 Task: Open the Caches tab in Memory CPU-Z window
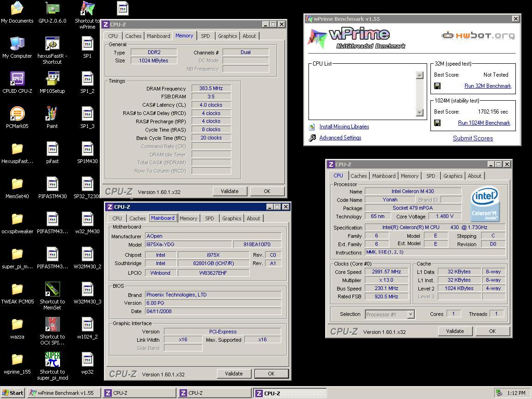click(133, 36)
